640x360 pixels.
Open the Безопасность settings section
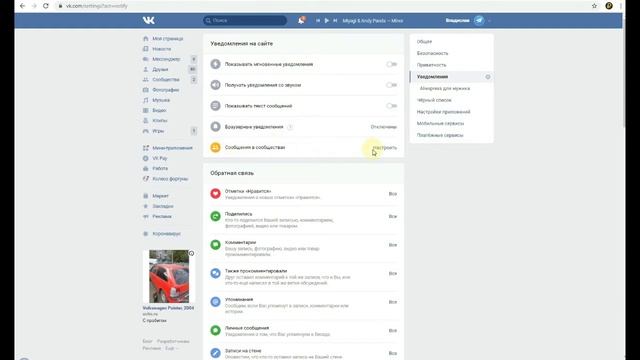pos(432,53)
